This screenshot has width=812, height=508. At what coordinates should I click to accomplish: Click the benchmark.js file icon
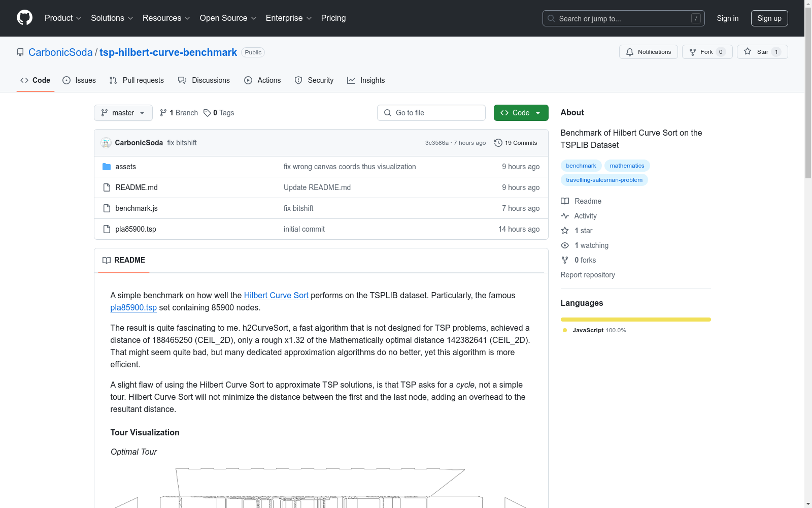[x=107, y=208]
